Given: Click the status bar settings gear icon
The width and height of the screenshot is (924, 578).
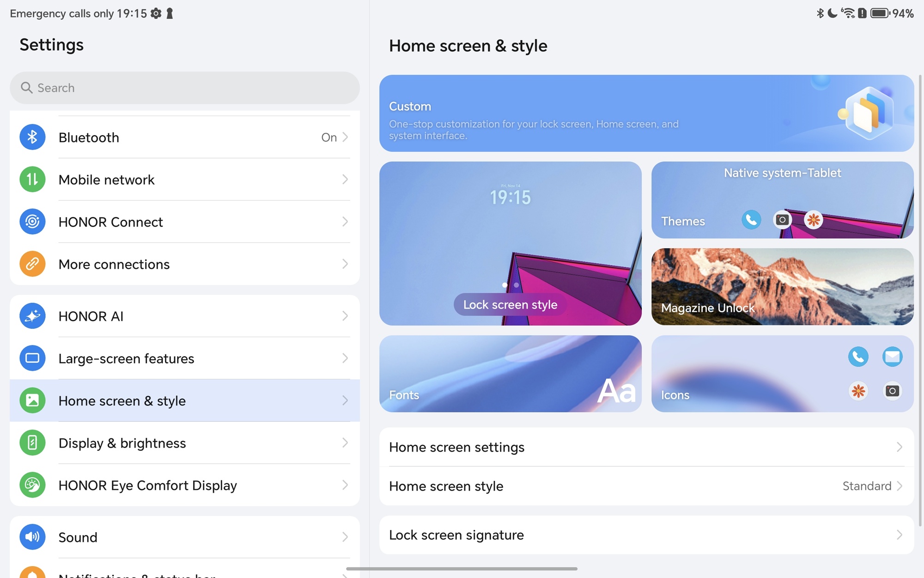Looking at the screenshot, I should tap(156, 13).
